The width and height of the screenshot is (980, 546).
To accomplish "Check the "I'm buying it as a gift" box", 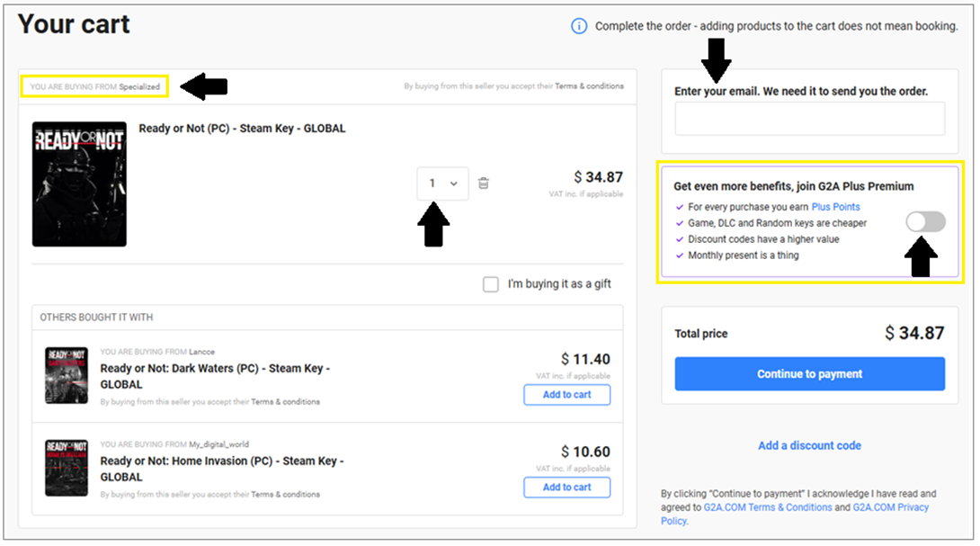I will 491,284.
